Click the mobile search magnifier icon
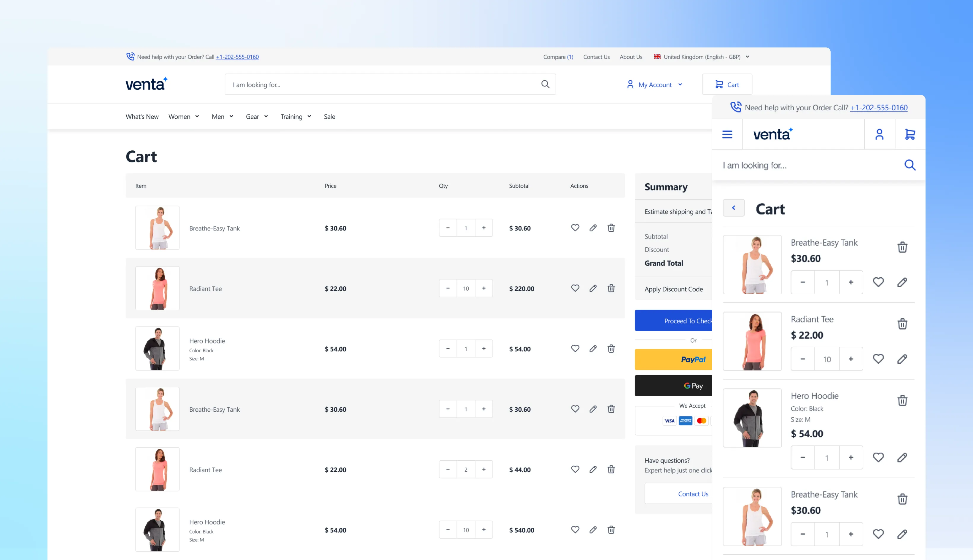973x560 pixels. click(x=910, y=165)
